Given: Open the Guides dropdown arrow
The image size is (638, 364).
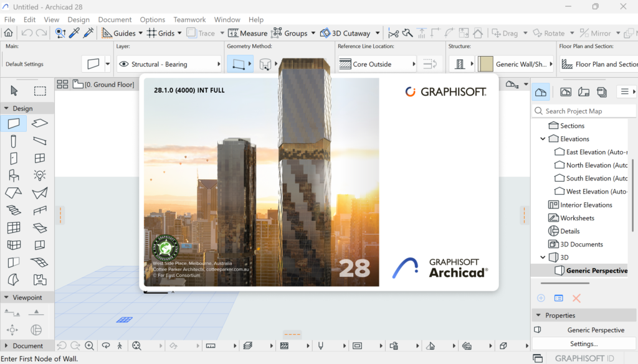Looking at the screenshot, I should tap(141, 33).
